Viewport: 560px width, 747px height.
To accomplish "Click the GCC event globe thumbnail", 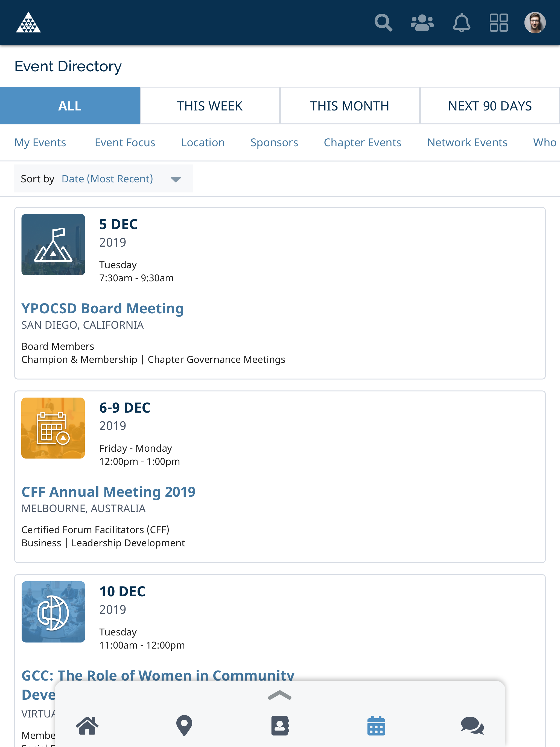I will [53, 612].
